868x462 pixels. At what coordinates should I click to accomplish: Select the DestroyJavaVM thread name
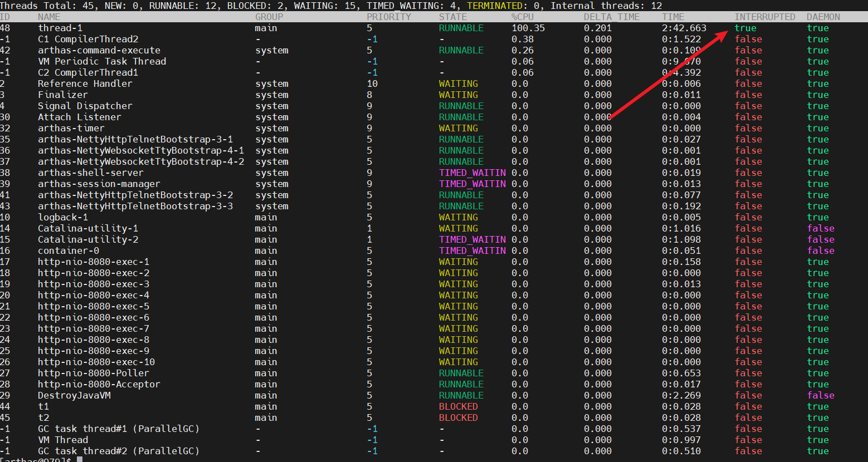coord(74,395)
